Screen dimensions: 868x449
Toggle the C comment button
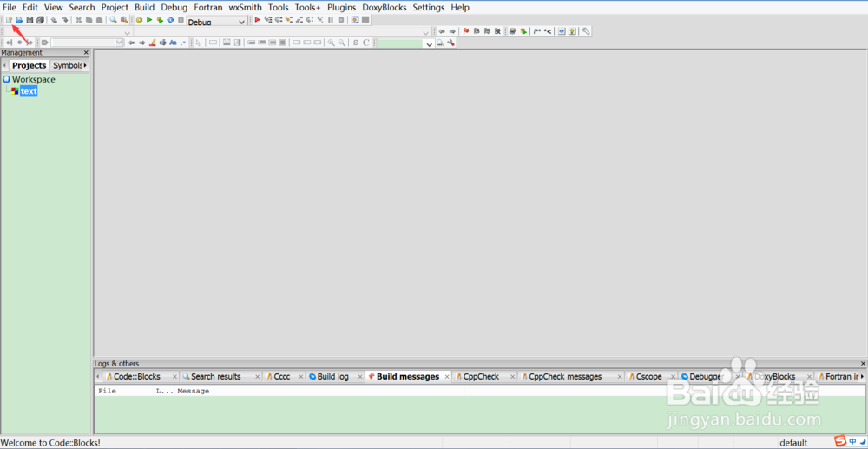pos(366,43)
